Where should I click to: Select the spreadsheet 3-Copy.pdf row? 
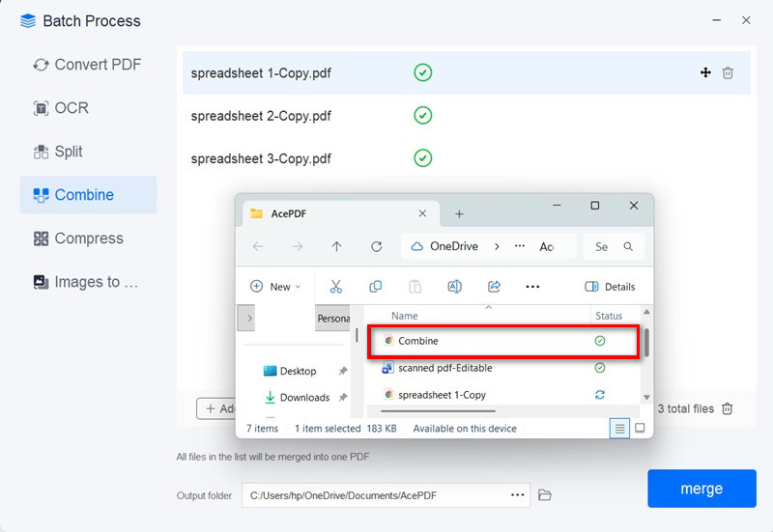467,158
